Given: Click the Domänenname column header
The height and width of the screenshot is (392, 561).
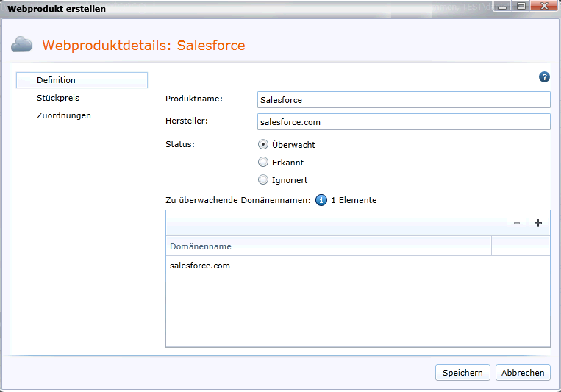Looking at the screenshot, I should coord(329,246).
